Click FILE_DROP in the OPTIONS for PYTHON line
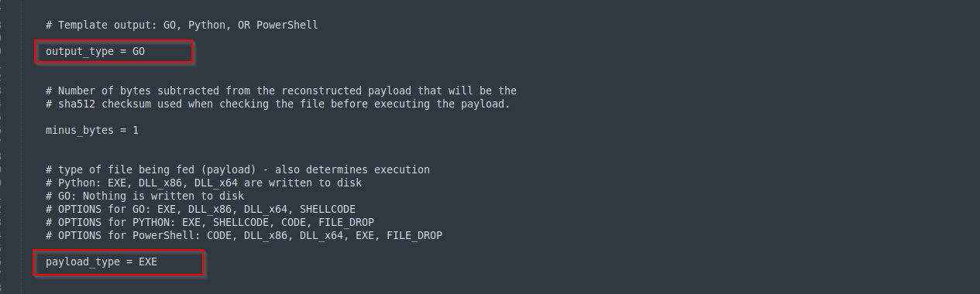 click(x=346, y=222)
